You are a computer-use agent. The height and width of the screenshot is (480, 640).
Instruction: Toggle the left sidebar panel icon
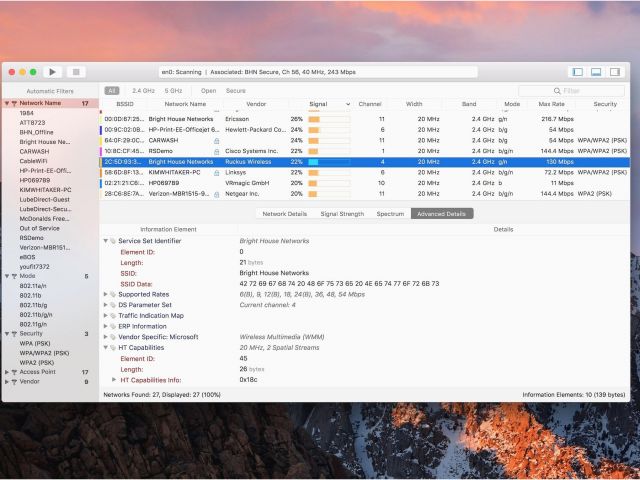click(578, 72)
